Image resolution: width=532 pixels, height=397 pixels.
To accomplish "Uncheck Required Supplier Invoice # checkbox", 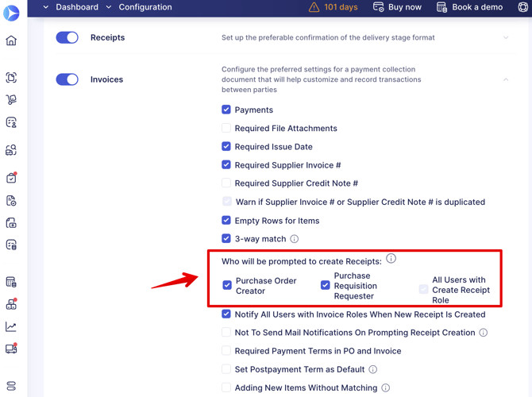I will point(226,164).
